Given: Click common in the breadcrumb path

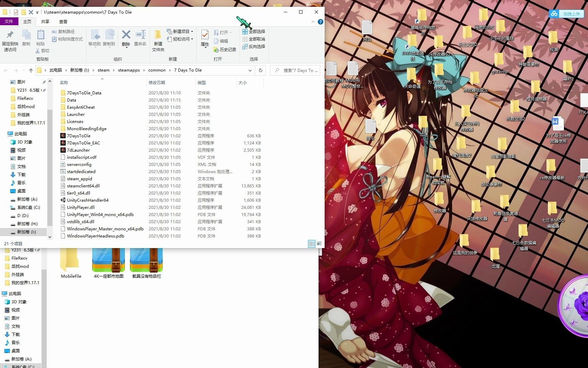Looking at the screenshot, I should [x=157, y=70].
